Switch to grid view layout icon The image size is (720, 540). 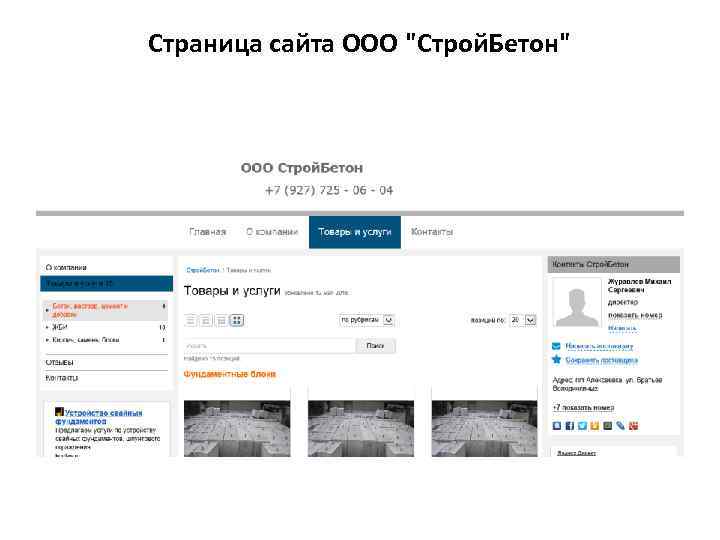[236, 320]
